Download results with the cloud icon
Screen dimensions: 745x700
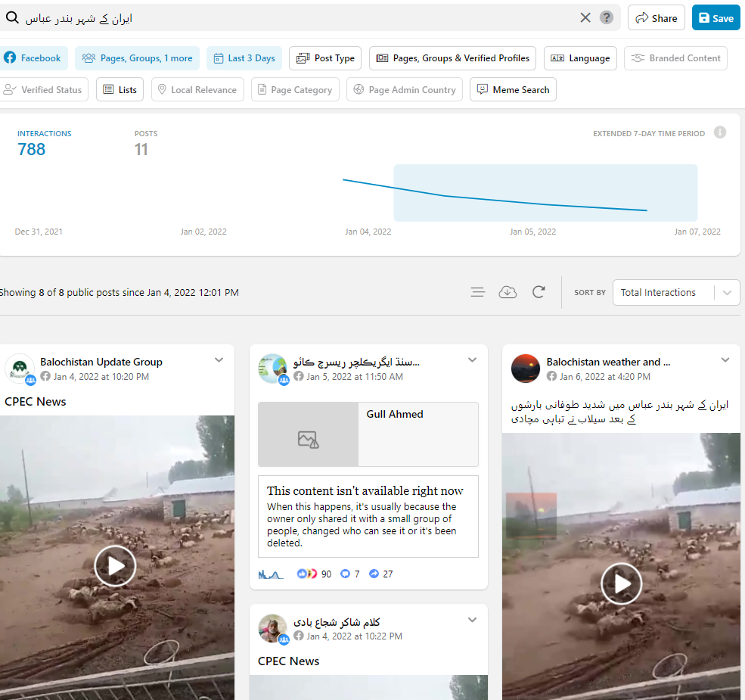point(508,292)
